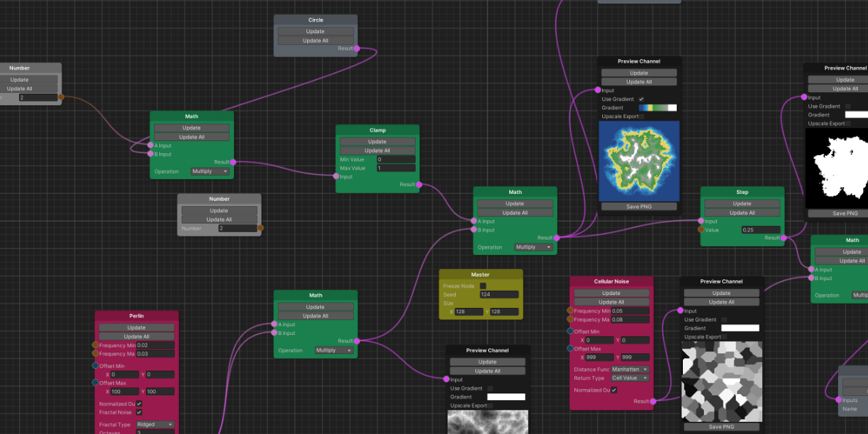868x434 pixels.
Task: Open the Distance Func Manhattan dropdown
Action: tap(631, 370)
